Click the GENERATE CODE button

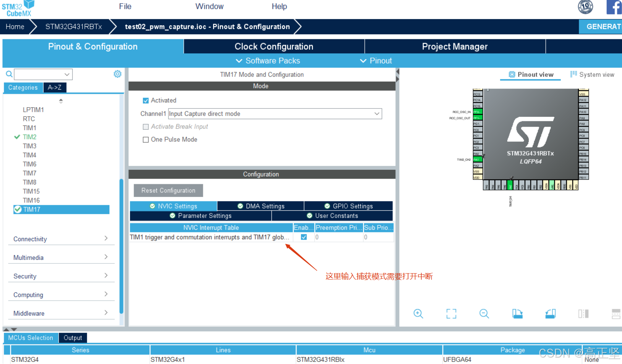click(x=601, y=27)
